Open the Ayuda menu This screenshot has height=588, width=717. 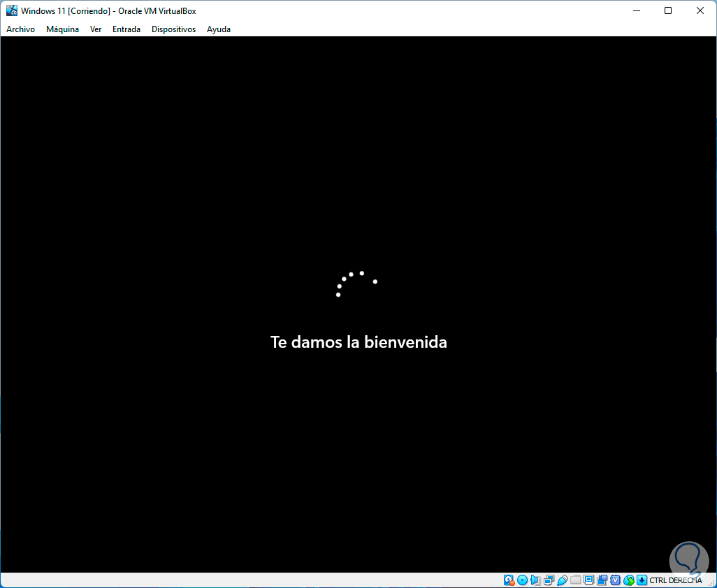pyautogui.click(x=219, y=29)
